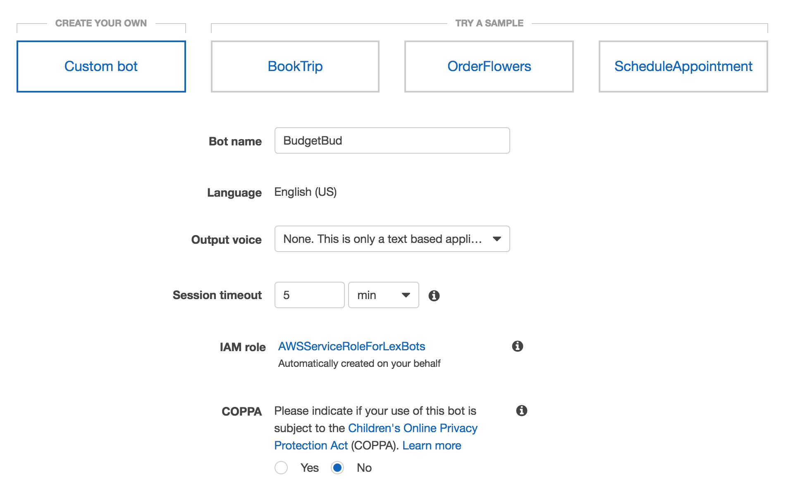The image size is (812, 504).
Task: Choose the BookTrip sample bot
Action: coord(295,66)
